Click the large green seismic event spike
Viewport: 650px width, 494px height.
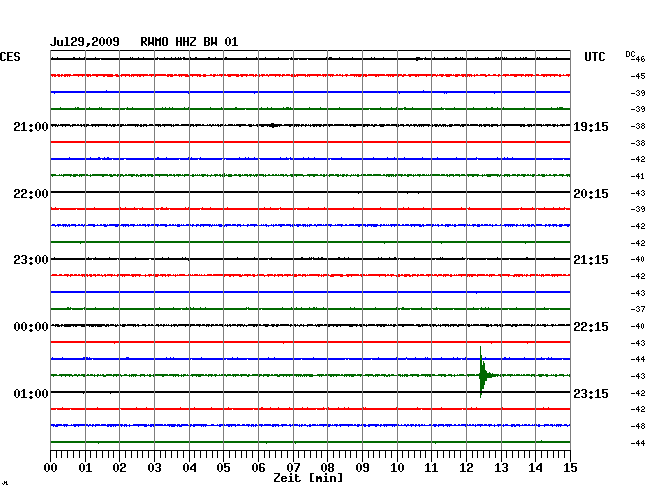point(483,373)
